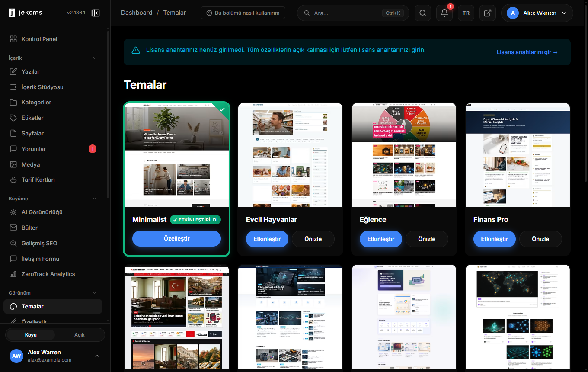The width and height of the screenshot is (588, 372).
Task: Expand the user menu at sidebar bottom
Action: [97, 356]
